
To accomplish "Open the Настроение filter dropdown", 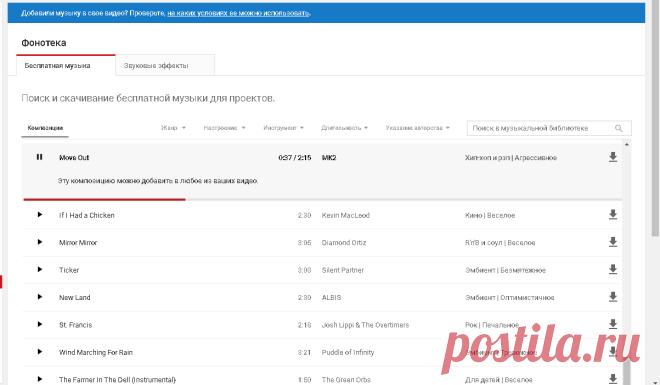I will [x=224, y=128].
